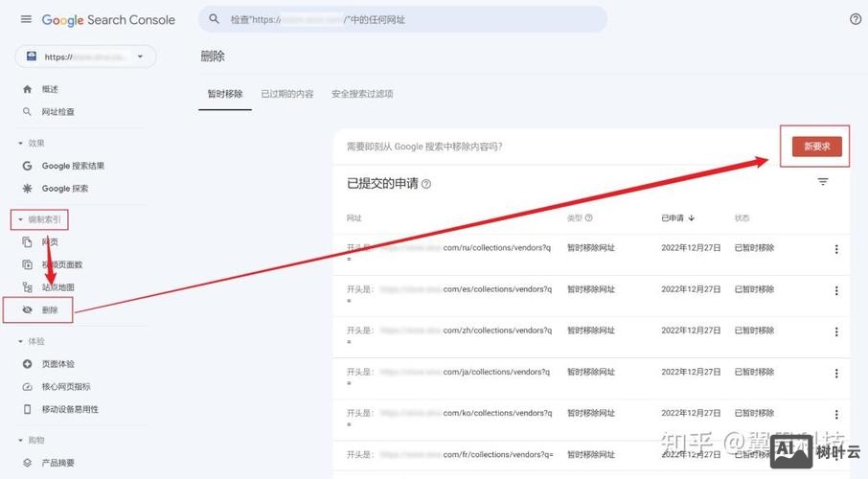
Task: Open more options for the es/collections row
Action: (x=836, y=290)
